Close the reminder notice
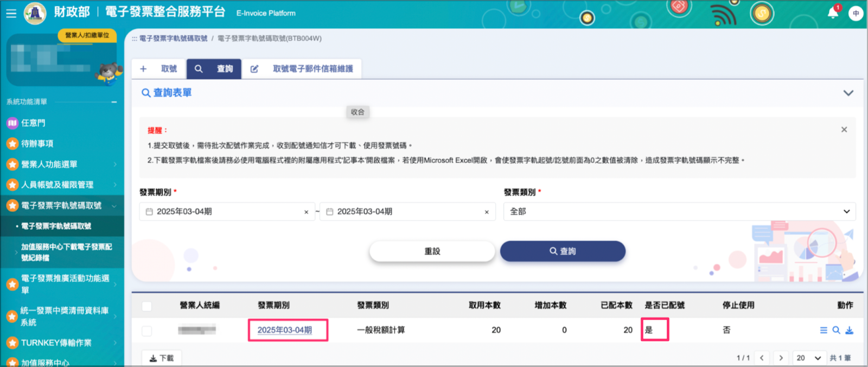Screen dimensions: 868x367 click(844, 130)
